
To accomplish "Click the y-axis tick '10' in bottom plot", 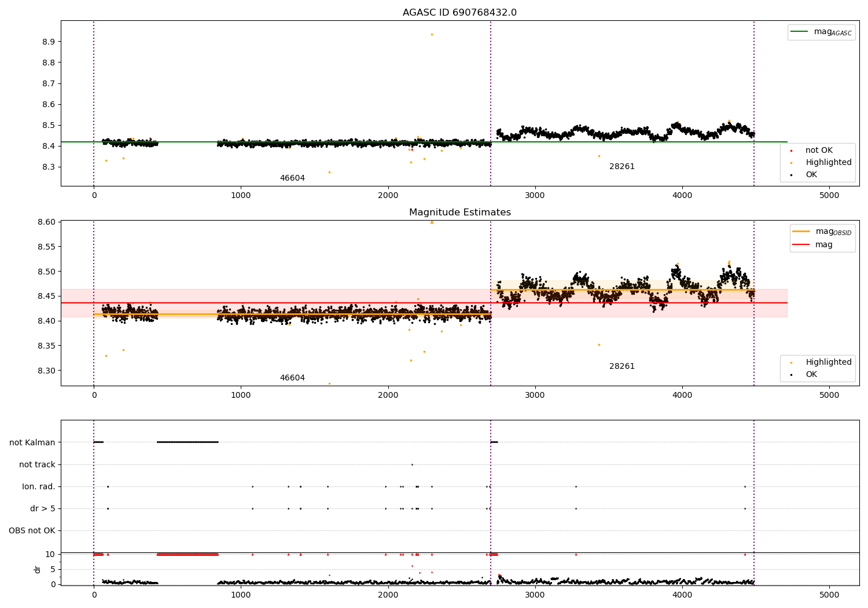I will [x=50, y=555].
